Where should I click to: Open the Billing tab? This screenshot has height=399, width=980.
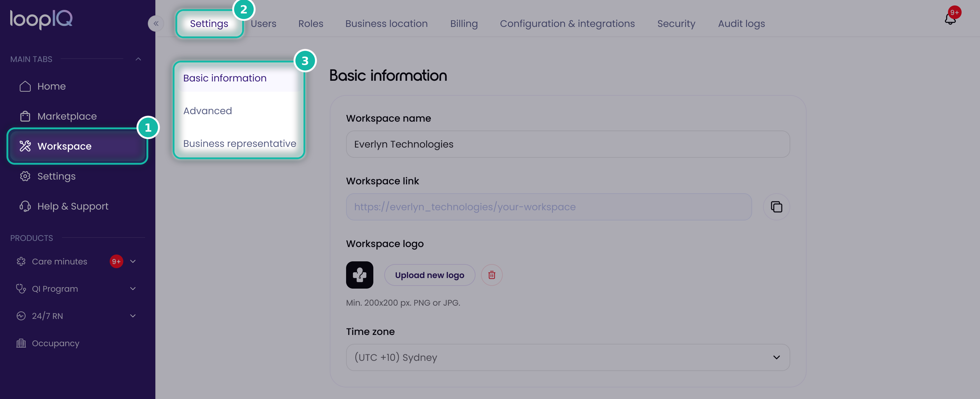(464, 24)
